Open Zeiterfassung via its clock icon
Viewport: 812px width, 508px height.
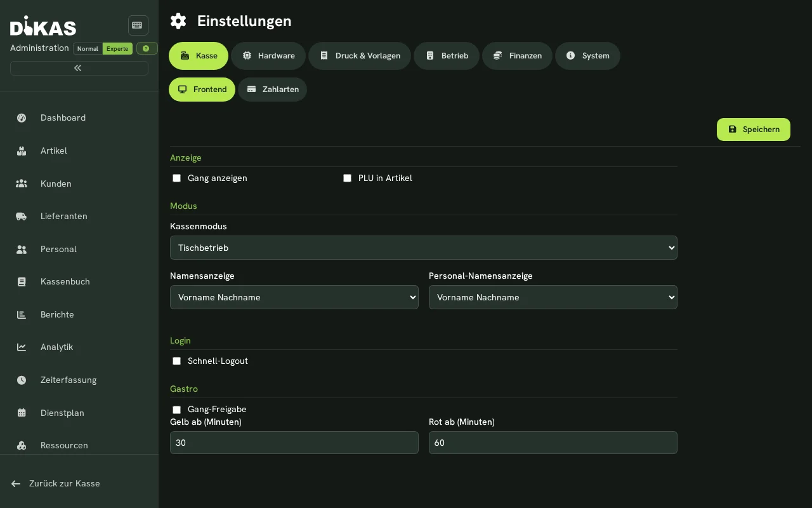22,380
